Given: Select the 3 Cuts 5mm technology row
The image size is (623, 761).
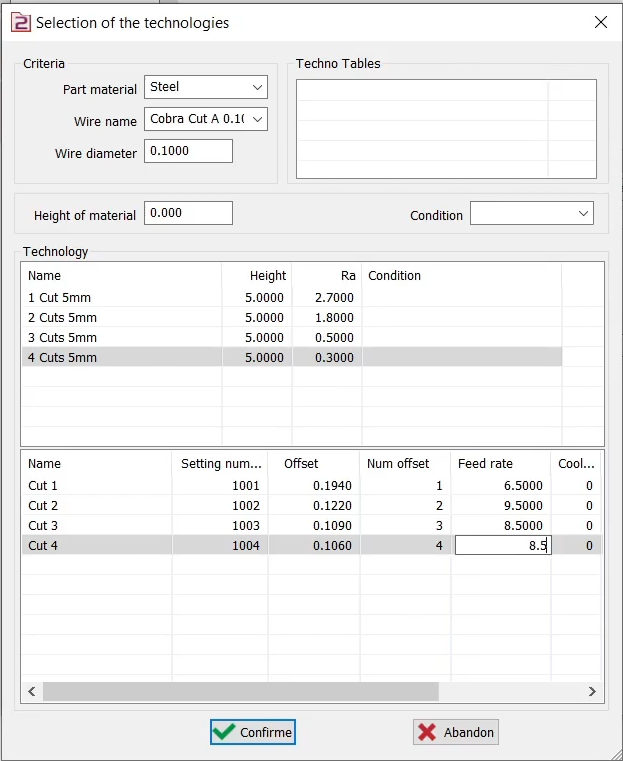Looking at the screenshot, I should pyautogui.click(x=120, y=338).
